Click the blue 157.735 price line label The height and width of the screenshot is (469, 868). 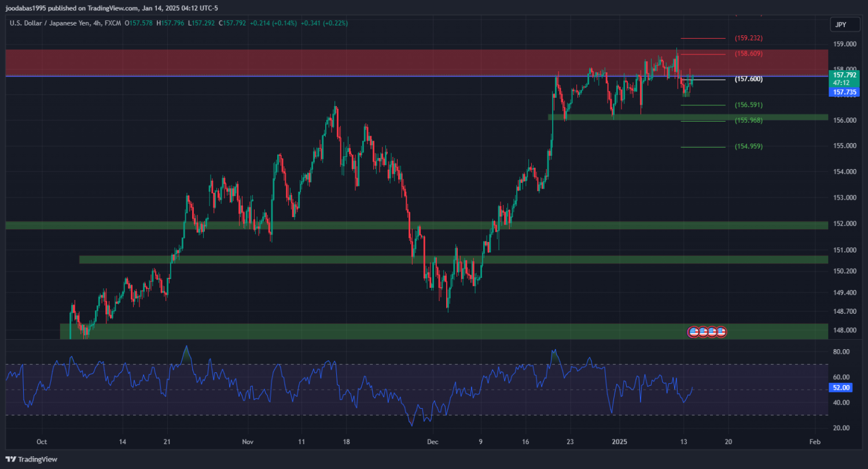coord(844,92)
